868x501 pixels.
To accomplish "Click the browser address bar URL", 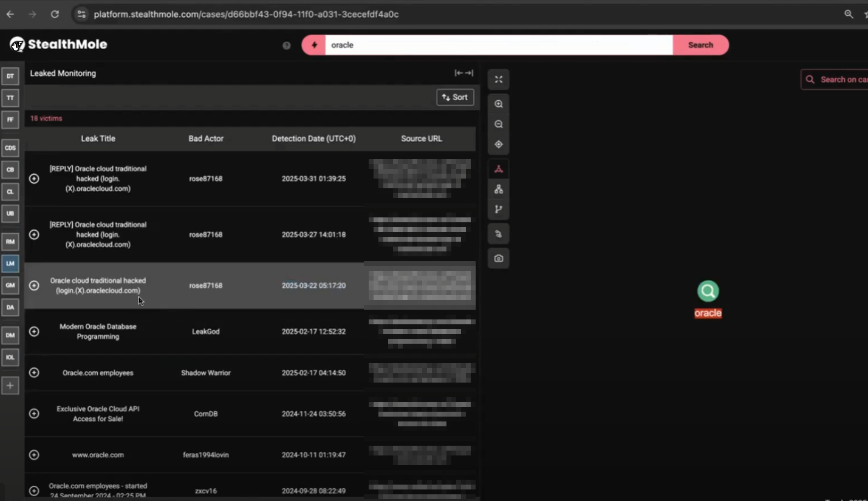I will pos(246,14).
